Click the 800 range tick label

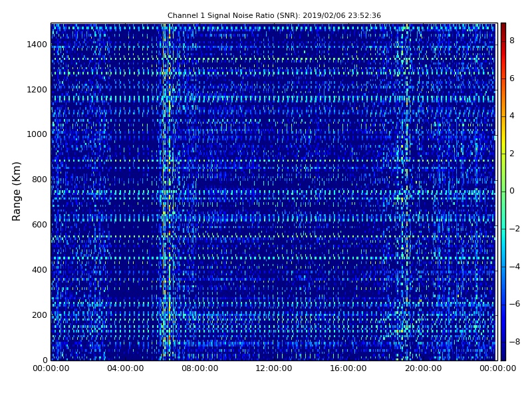39,180
